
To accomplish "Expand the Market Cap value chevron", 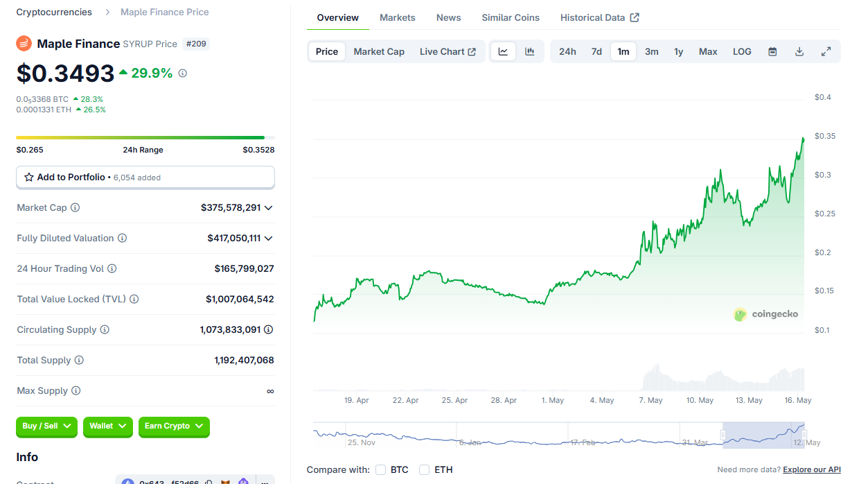I will tap(269, 207).
